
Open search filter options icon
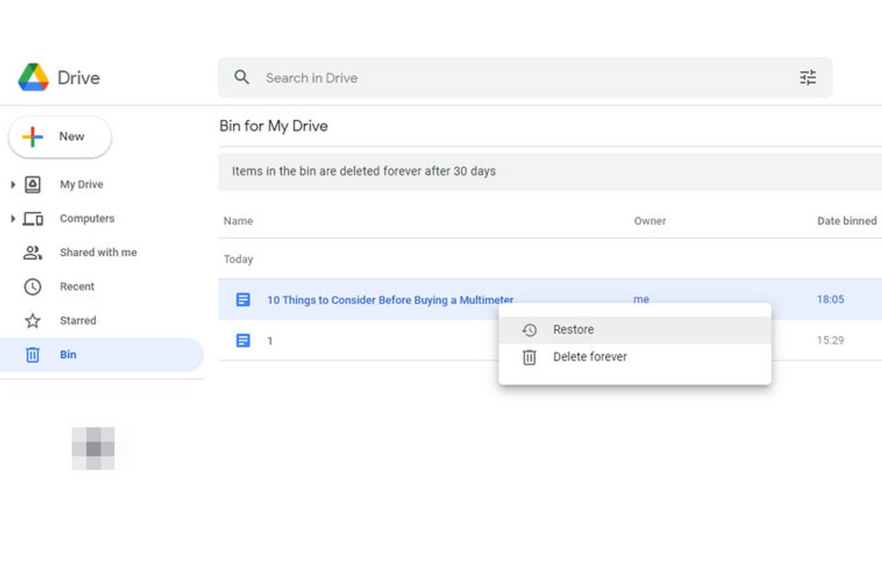coord(808,77)
